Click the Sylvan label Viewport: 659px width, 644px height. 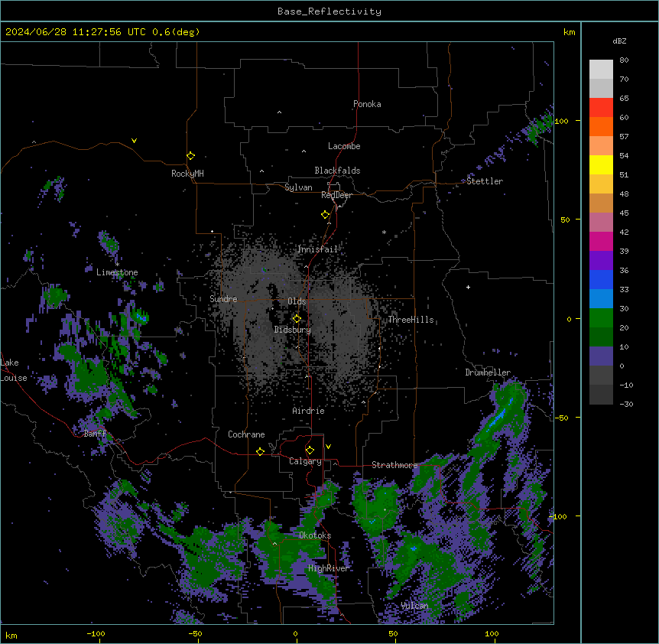point(298,187)
